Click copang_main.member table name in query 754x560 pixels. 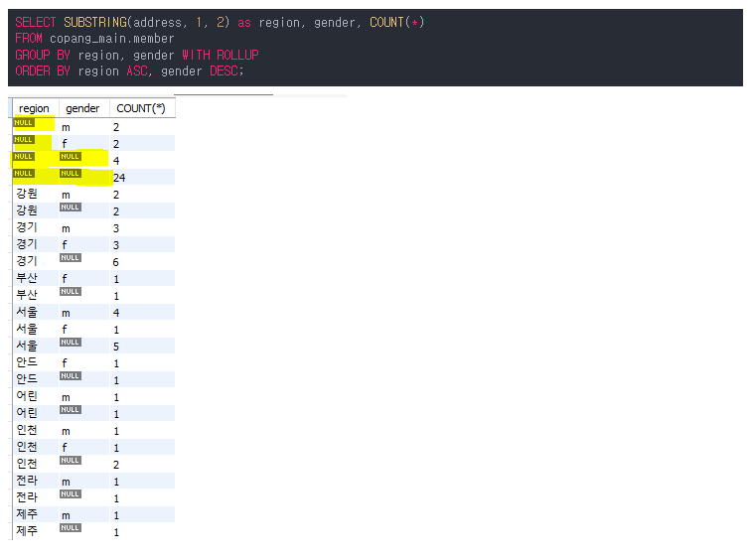click(112, 39)
